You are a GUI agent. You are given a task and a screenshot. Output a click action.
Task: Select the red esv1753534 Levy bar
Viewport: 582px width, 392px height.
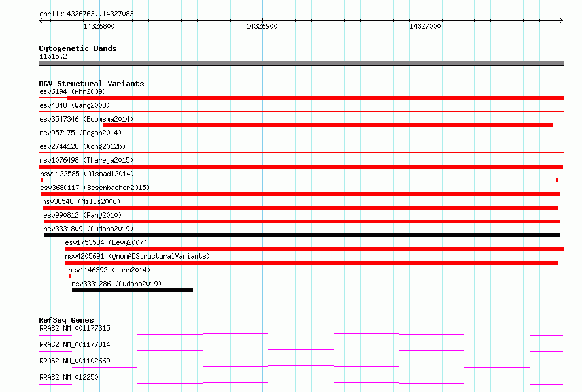(315, 249)
